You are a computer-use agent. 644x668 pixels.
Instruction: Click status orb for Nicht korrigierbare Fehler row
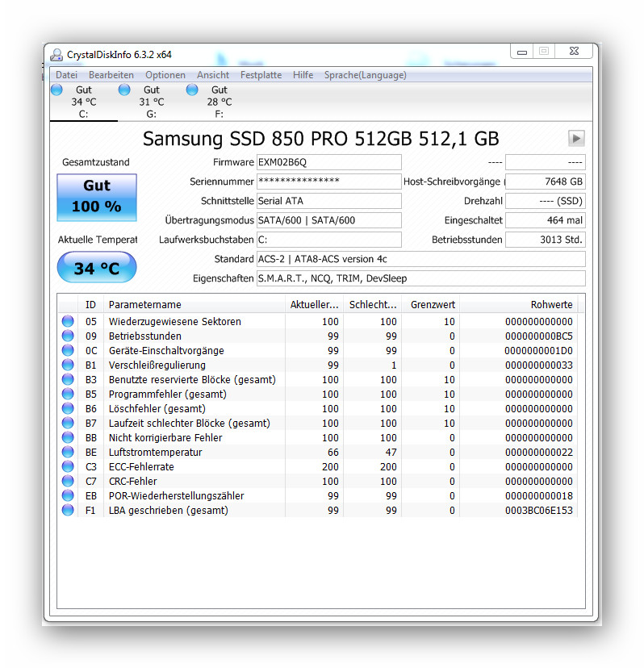[x=68, y=437]
